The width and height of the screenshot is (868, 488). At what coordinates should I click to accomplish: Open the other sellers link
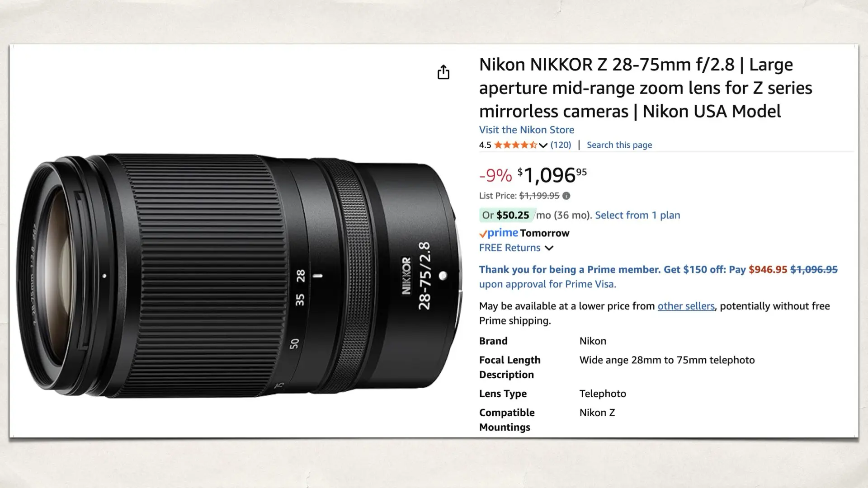(x=686, y=306)
